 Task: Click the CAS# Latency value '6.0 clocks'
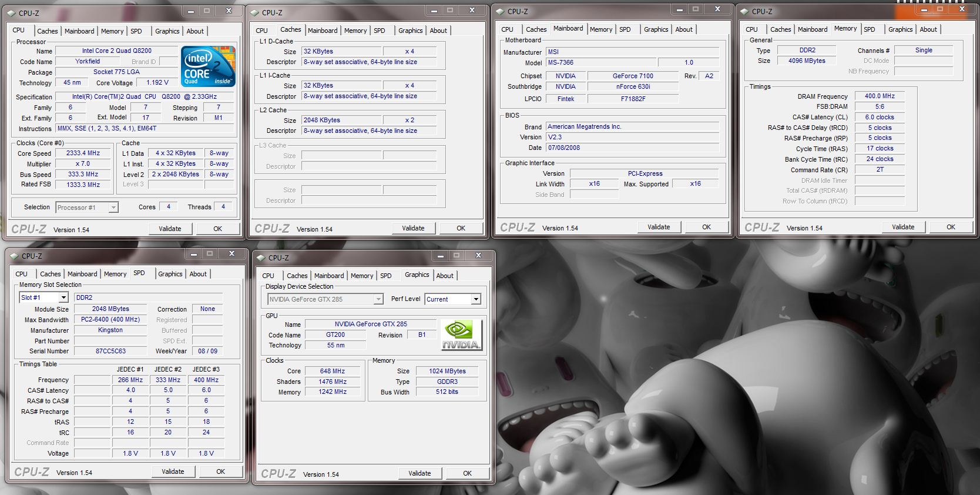pos(880,117)
